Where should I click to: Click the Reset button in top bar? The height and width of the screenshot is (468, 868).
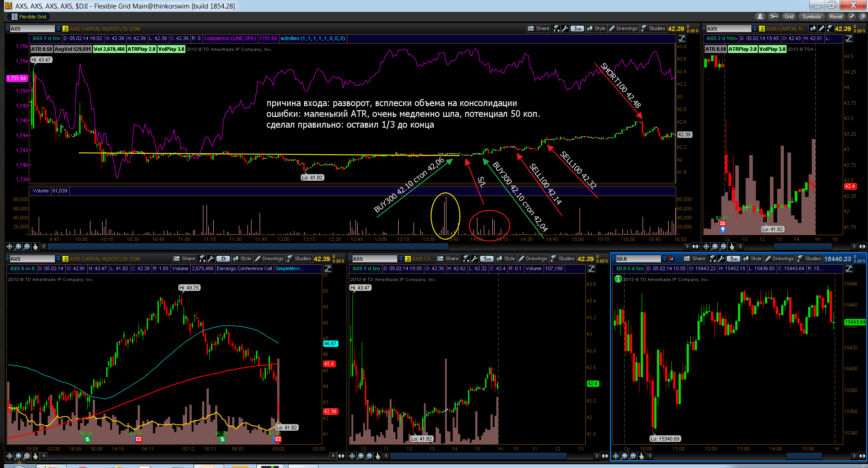point(836,17)
